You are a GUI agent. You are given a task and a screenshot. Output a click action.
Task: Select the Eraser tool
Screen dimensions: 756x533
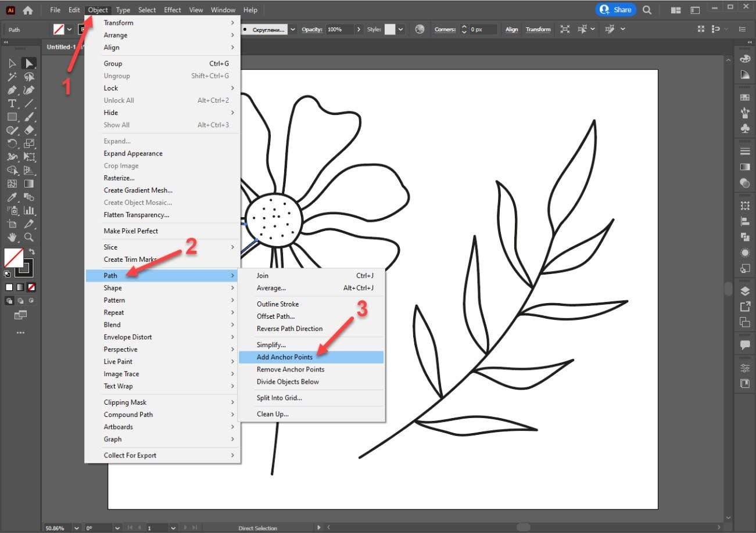[x=28, y=130]
